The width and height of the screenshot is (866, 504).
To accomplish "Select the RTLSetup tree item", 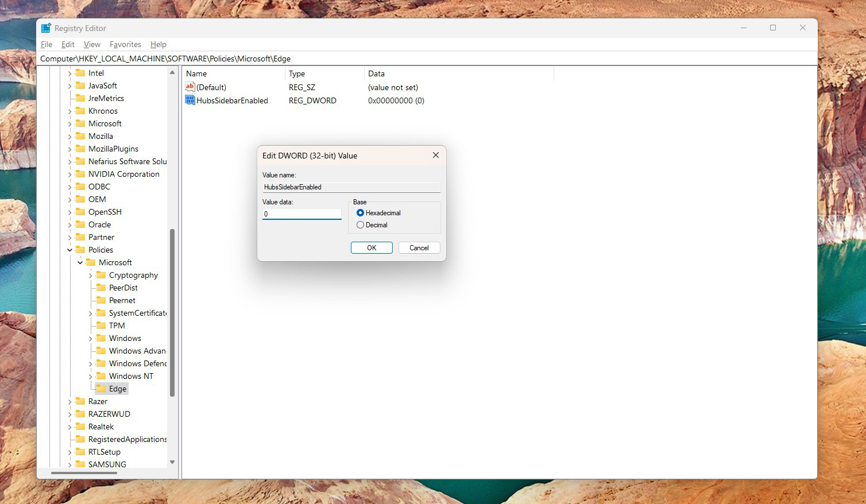I will click(105, 452).
